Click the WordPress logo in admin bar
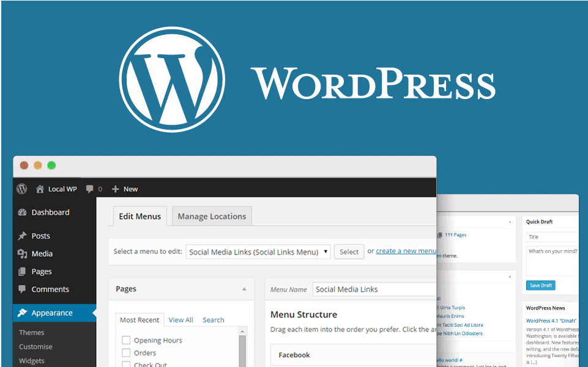This screenshot has height=367, width=588. click(x=22, y=189)
